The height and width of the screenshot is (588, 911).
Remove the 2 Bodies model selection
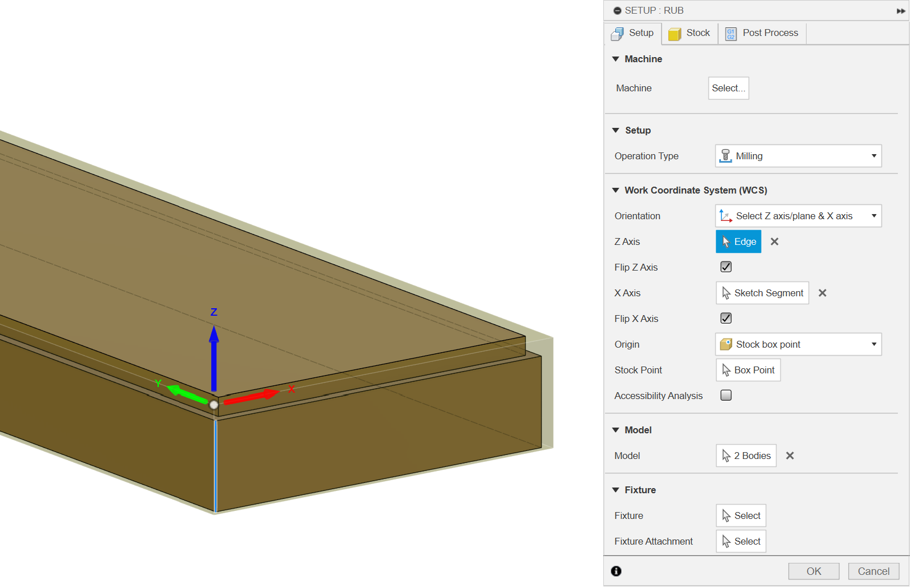(789, 456)
